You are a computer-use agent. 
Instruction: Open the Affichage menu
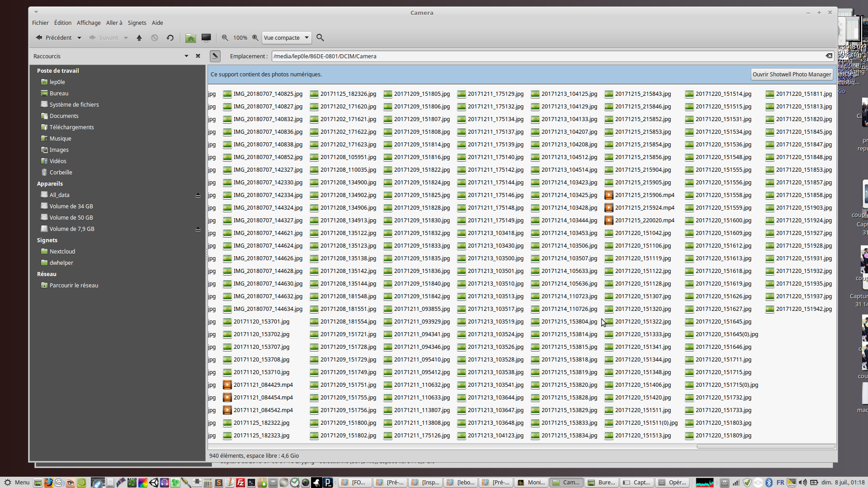point(89,23)
